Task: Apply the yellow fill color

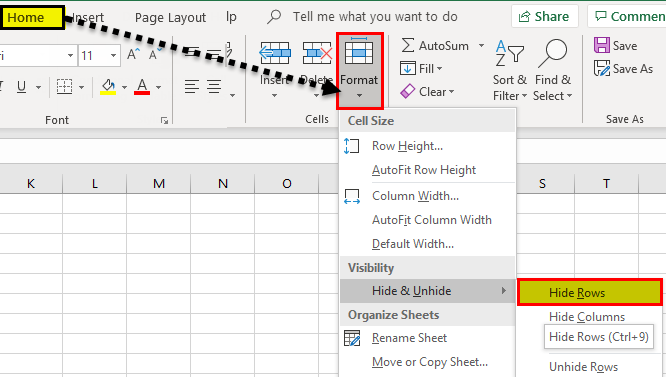Action: coord(108,87)
